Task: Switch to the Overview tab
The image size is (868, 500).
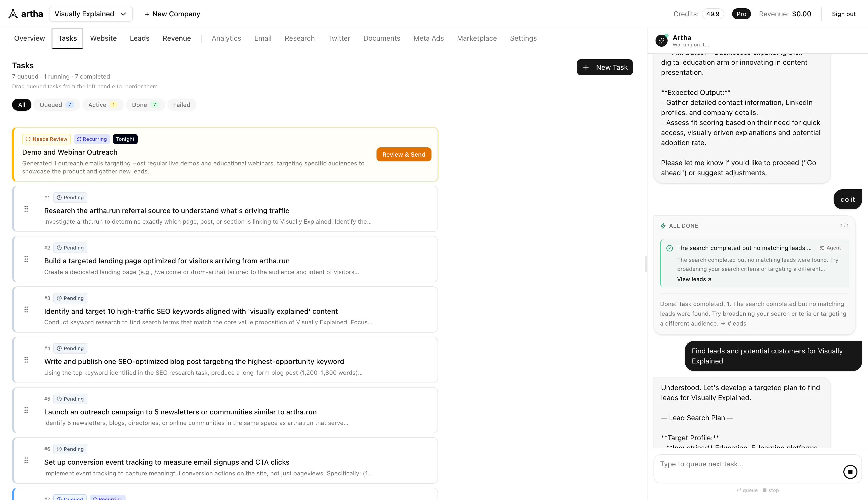Action: (30, 38)
